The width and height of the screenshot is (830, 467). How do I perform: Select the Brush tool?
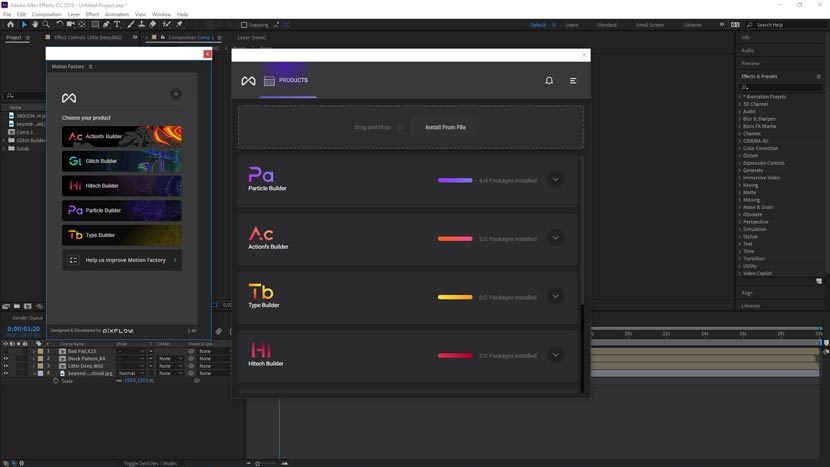(x=130, y=24)
